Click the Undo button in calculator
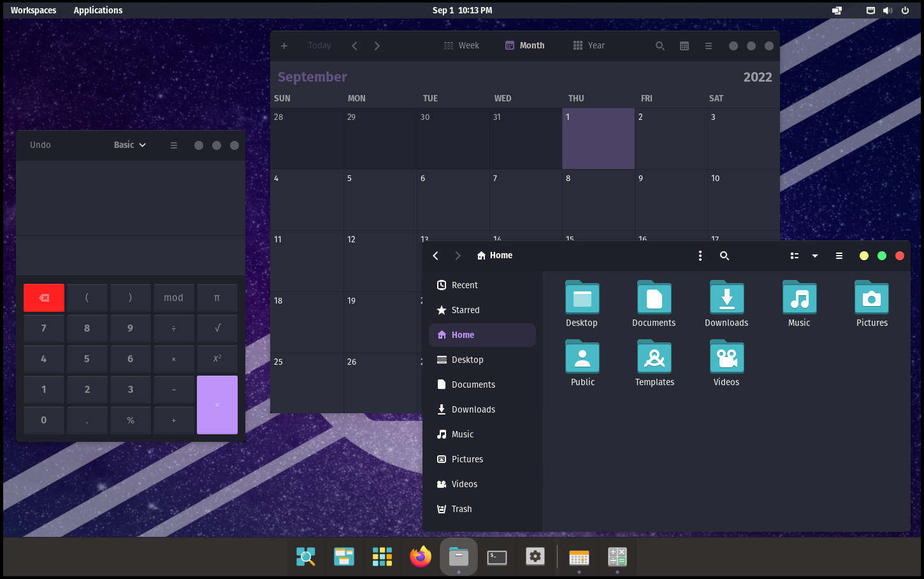The image size is (924, 579). coord(40,145)
